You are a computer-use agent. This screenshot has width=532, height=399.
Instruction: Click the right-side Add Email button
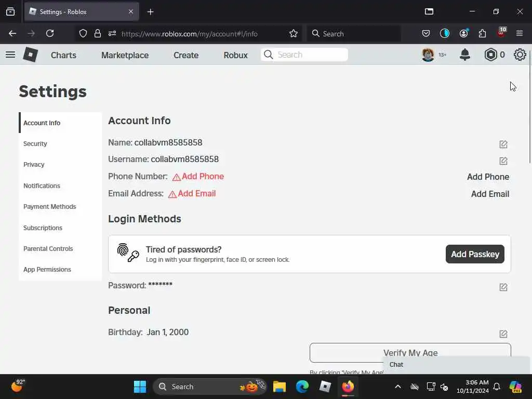coord(490,194)
